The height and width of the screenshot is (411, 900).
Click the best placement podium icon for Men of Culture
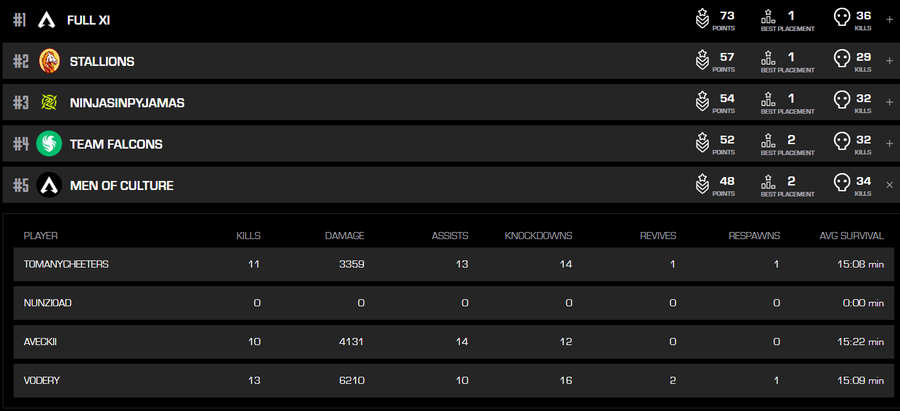768,182
